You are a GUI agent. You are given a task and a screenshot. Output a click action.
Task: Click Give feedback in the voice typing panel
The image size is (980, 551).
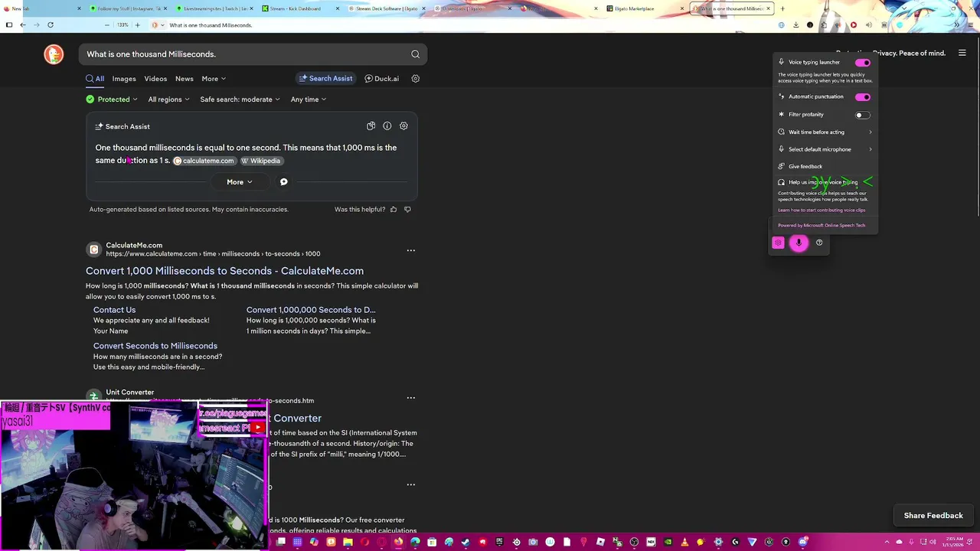point(805,167)
